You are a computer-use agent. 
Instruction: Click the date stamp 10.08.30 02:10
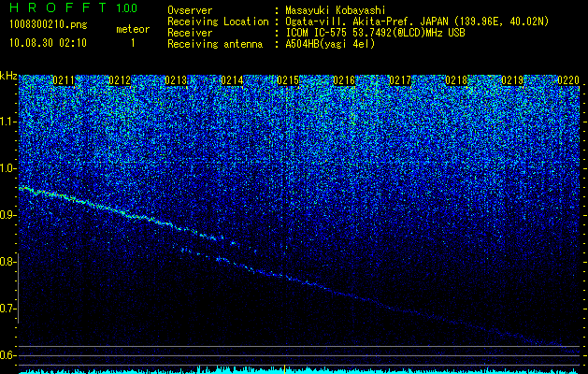tap(49, 43)
